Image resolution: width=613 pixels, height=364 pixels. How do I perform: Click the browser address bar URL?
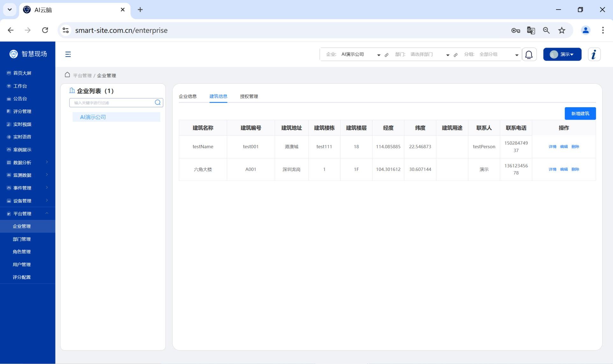pyautogui.click(x=121, y=30)
